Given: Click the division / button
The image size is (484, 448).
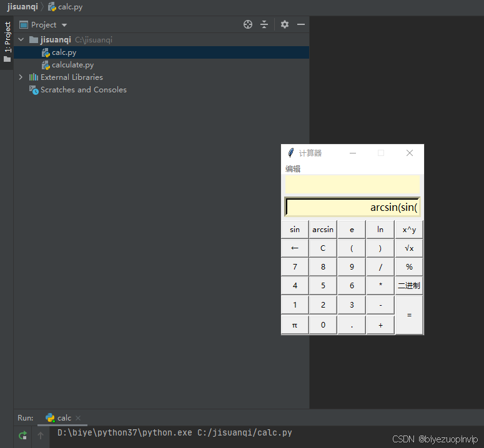Looking at the screenshot, I should pyautogui.click(x=380, y=266).
